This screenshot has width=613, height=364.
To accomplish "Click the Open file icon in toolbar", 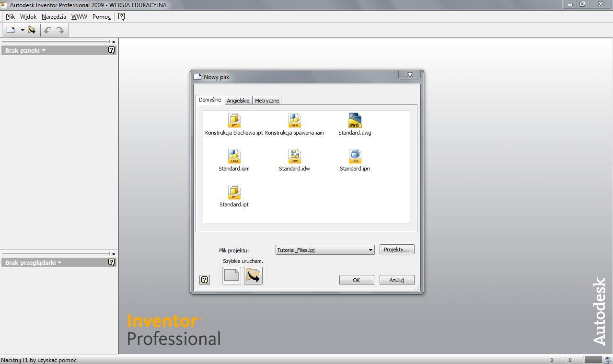I will 32,30.
